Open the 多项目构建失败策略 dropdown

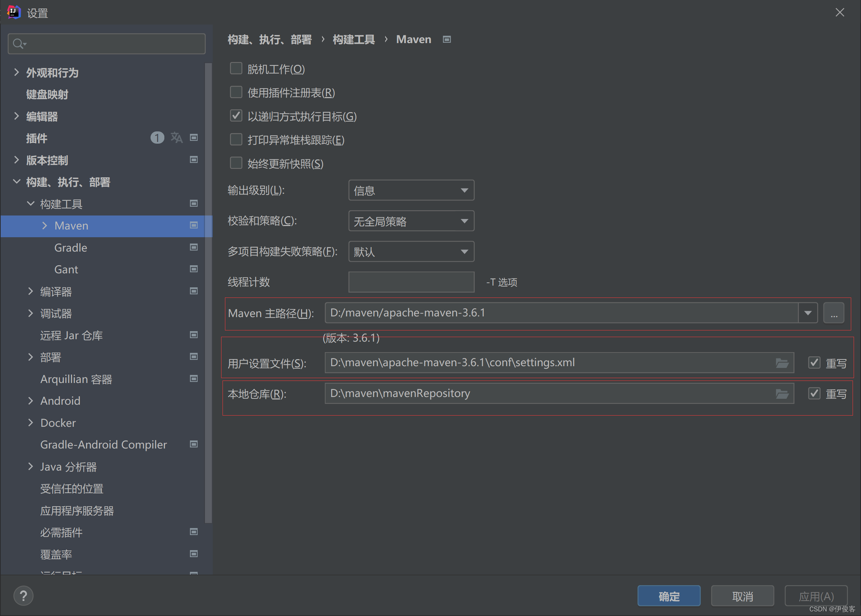click(x=409, y=252)
